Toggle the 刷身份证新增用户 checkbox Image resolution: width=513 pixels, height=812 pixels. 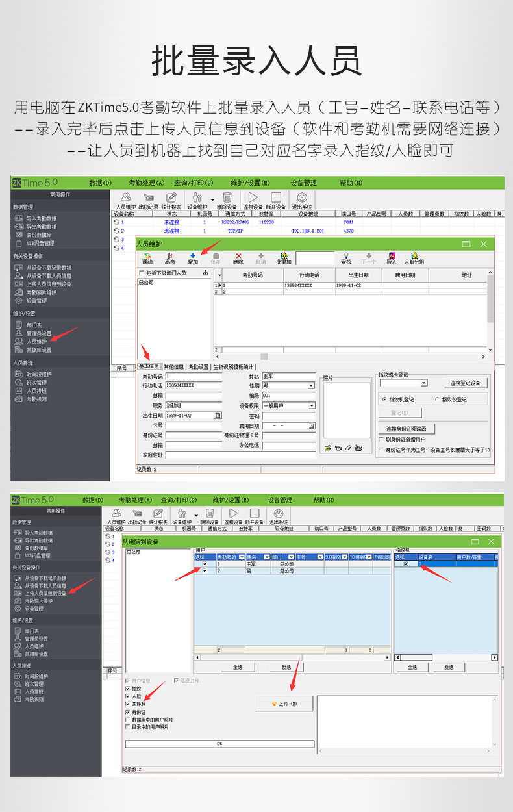coord(381,440)
